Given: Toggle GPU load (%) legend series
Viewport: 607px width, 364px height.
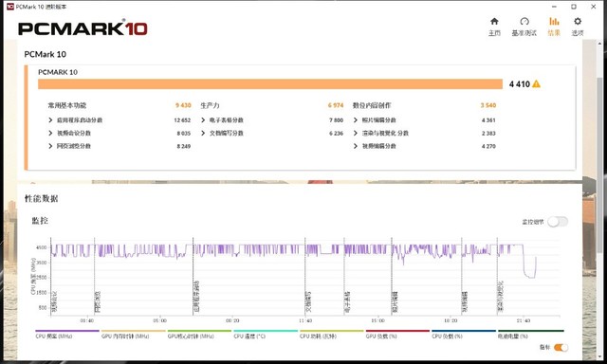Looking at the screenshot, I should [397, 334].
